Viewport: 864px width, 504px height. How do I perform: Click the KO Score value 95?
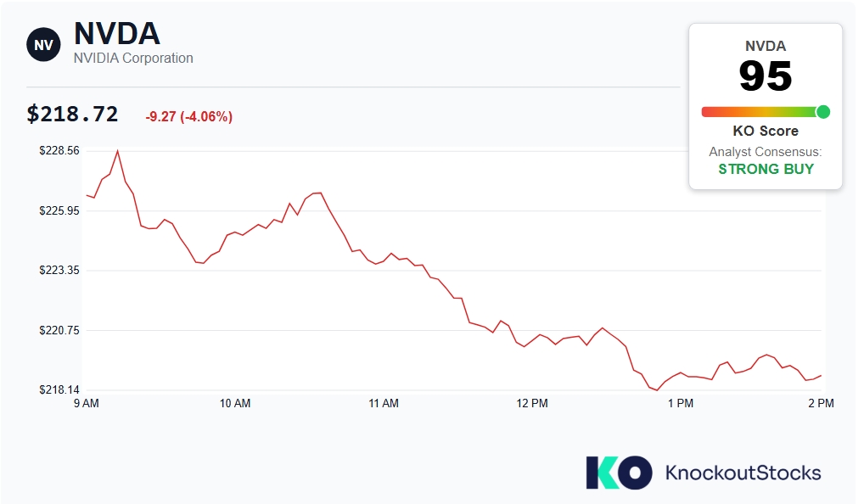point(766,76)
